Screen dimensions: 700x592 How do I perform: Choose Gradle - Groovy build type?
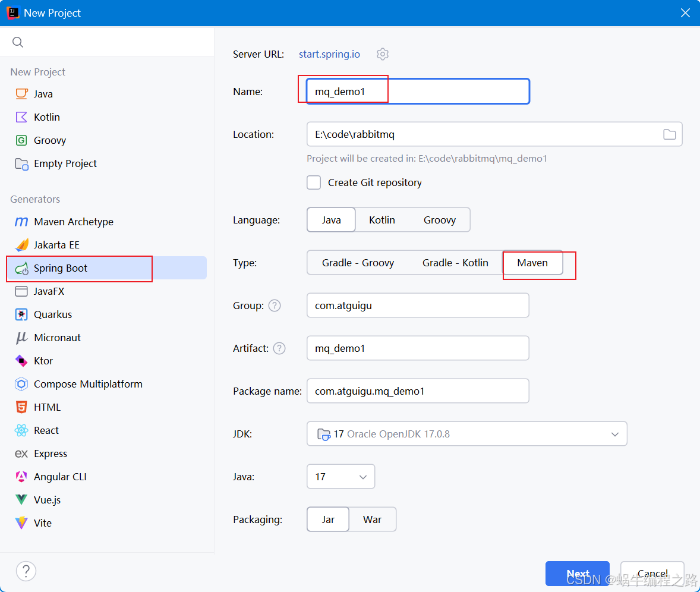coord(358,263)
